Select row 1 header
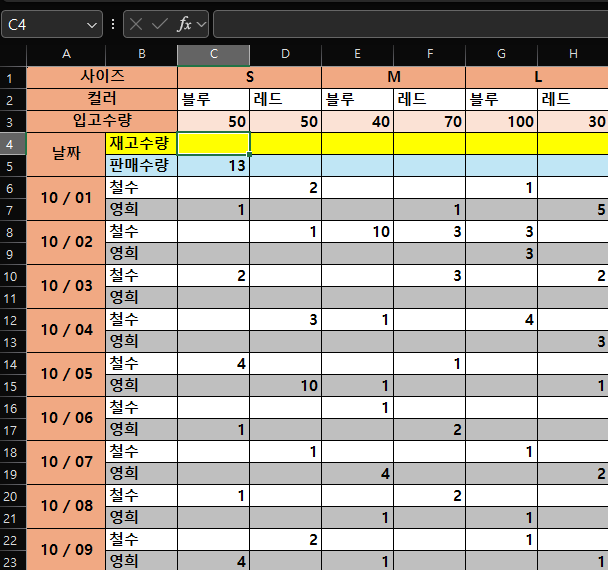Viewport: 608px width, 570px height. (x=13, y=78)
